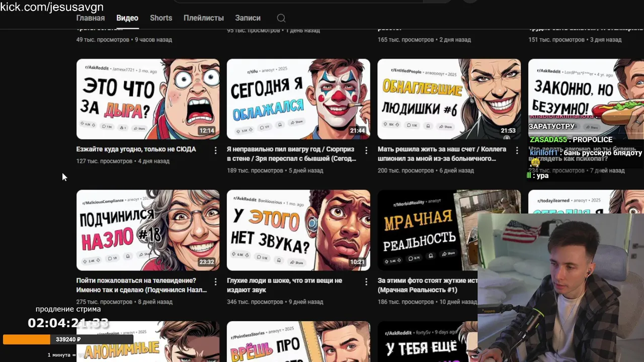The width and height of the screenshot is (644, 362).
Task: Open the 'ПОДЧИНИЛСЯ НАЗЛО #18' thumbnail
Action: coord(148,230)
